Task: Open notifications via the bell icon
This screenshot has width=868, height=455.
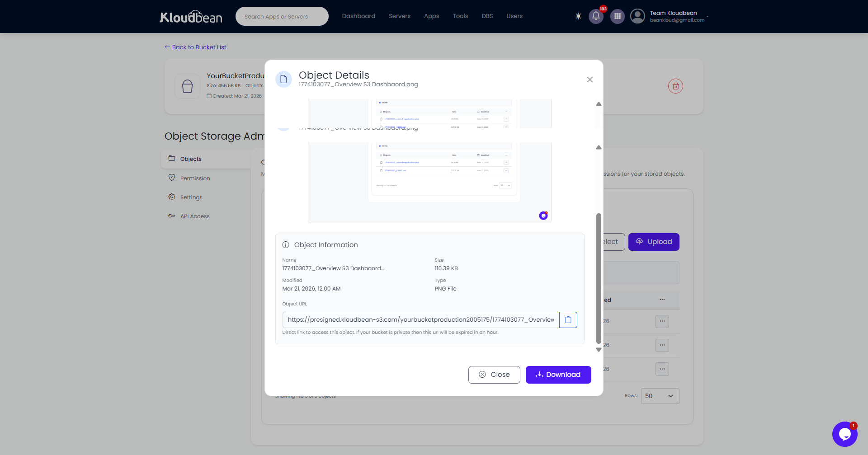Action: [x=596, y=16]
